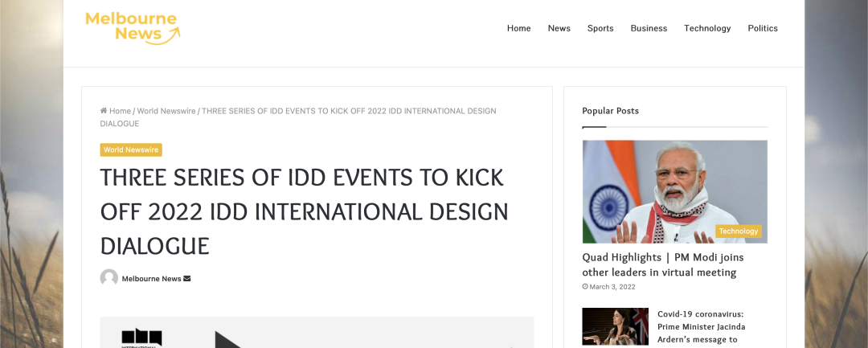The height and width of the screenshot is (348, 868).
Task: Open the PM Modi post thumbnail
Action: [x=675, y=191]
